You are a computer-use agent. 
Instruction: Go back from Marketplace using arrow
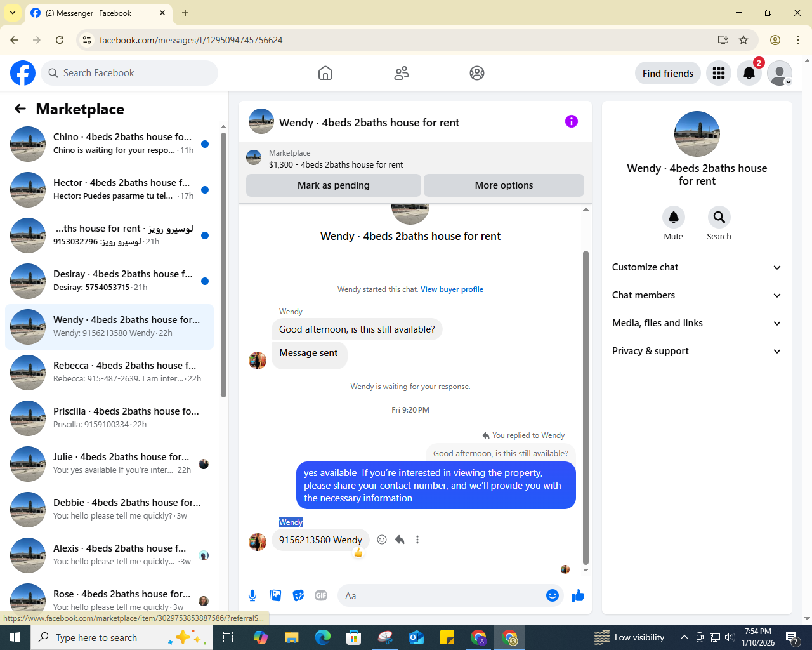20,109
